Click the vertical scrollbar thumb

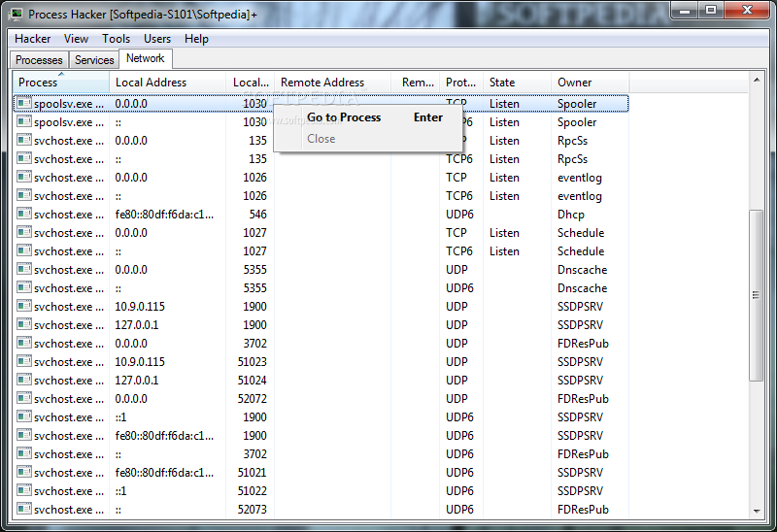point(757,295)
